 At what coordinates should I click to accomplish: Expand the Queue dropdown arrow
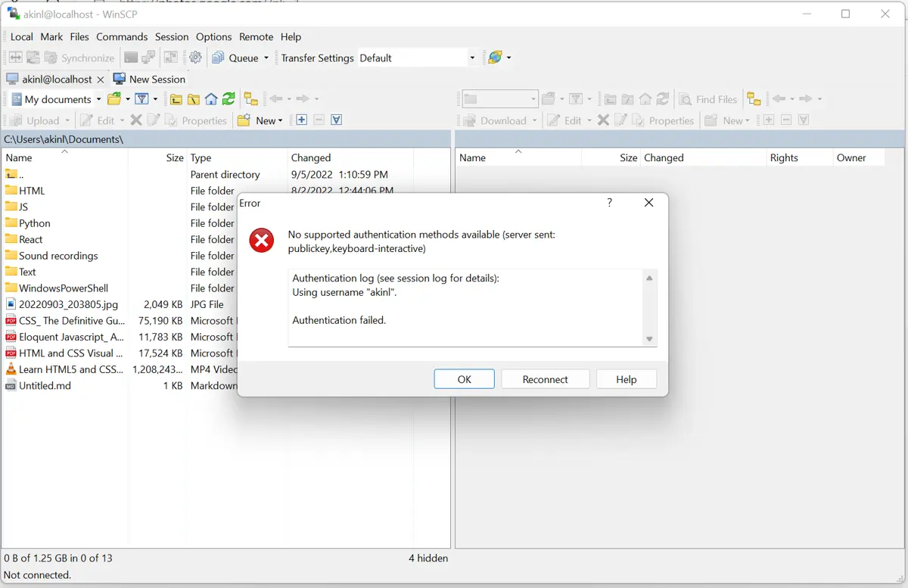pyautogui.click(x=266, y=58)
